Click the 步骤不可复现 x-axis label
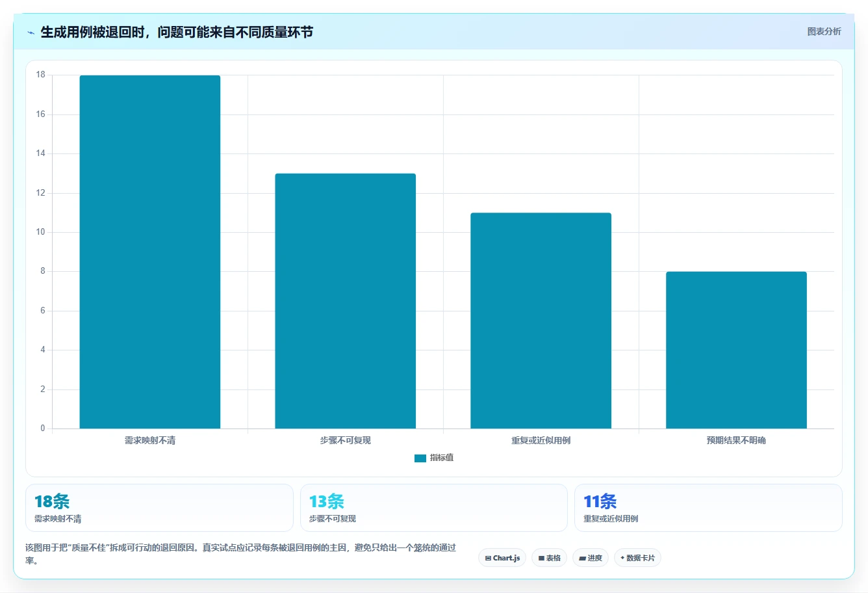Screen dimensions: 868x593 coord(345,440)
